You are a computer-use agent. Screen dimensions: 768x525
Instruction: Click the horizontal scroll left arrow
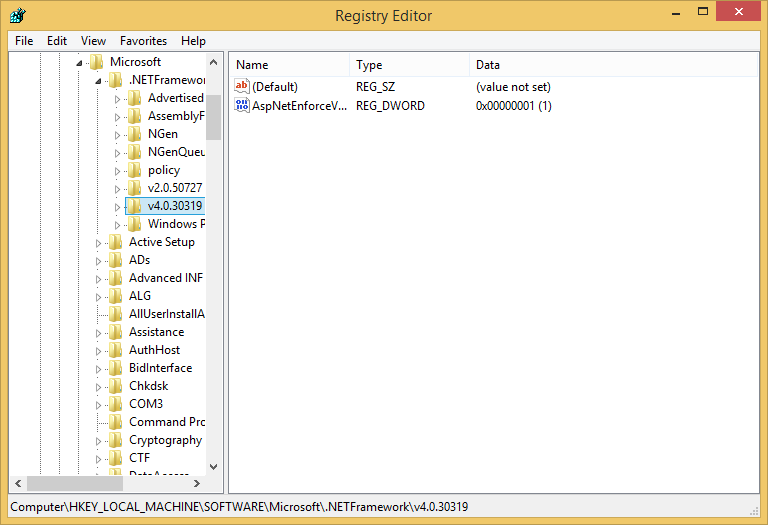18,483
